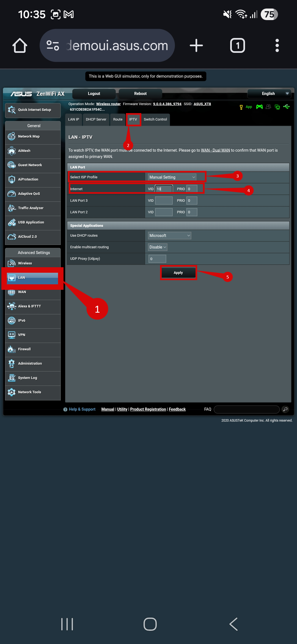Go to browser home icon
Screen dimensions: 297x644
pyautogui.click(x=20, y=45)
